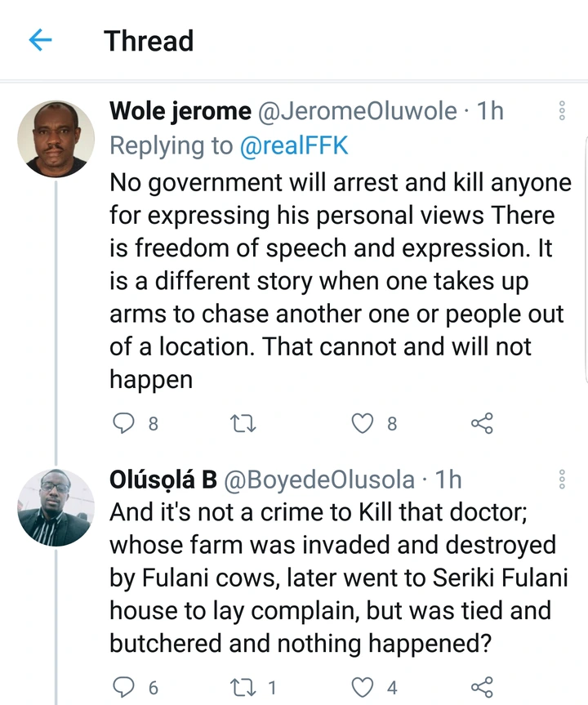Tap the back arrow icon
This screenshot has width=588, height=705.
pyautogui.click(x=40, y=40)
